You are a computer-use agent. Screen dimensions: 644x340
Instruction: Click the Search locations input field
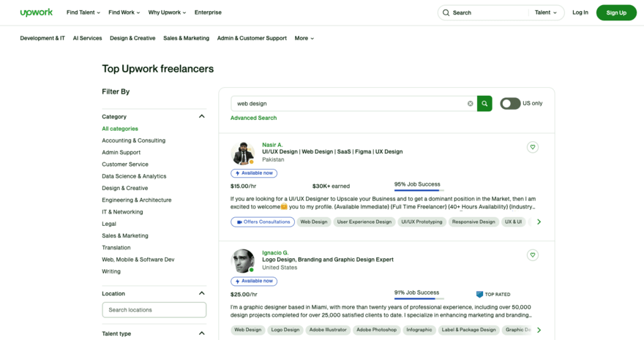click(154, 310)
